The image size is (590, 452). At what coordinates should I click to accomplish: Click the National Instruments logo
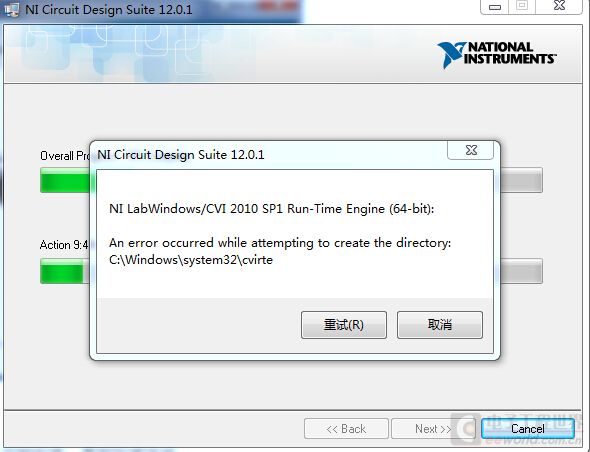(x=497, y=55)
